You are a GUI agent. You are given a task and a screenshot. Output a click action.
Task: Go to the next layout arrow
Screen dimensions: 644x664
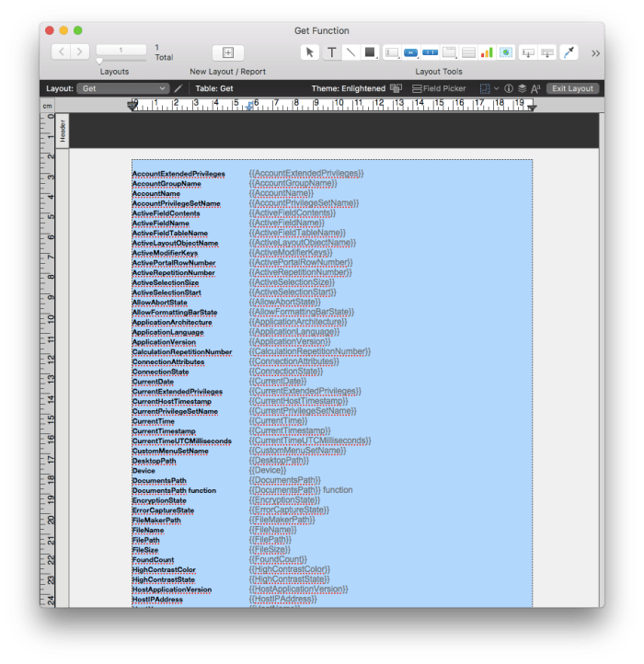coord(80,52)
